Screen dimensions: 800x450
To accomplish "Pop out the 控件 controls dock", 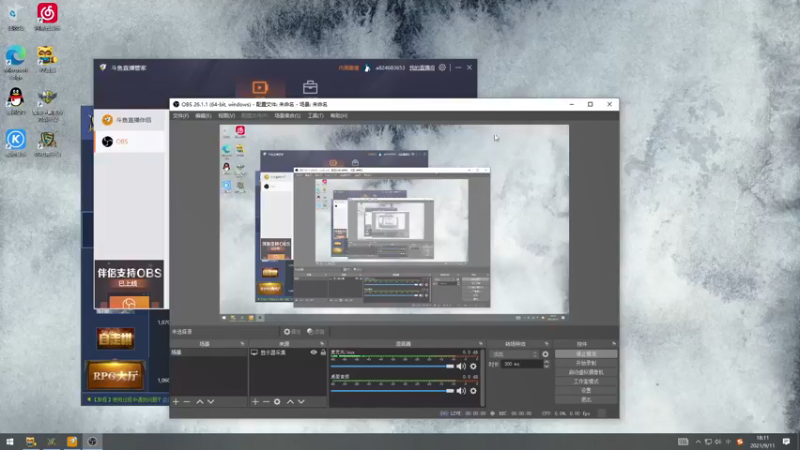I will click(x=614, y=344).
